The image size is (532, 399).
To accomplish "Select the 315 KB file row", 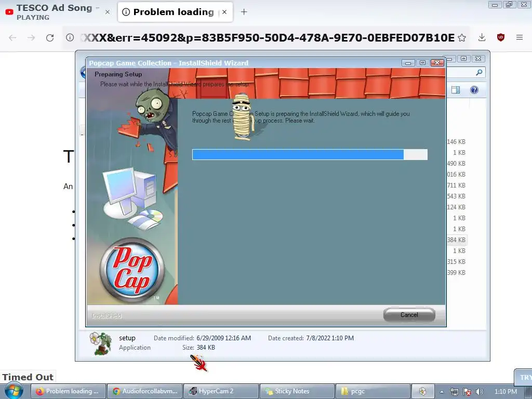I will [x=456, y=262].
